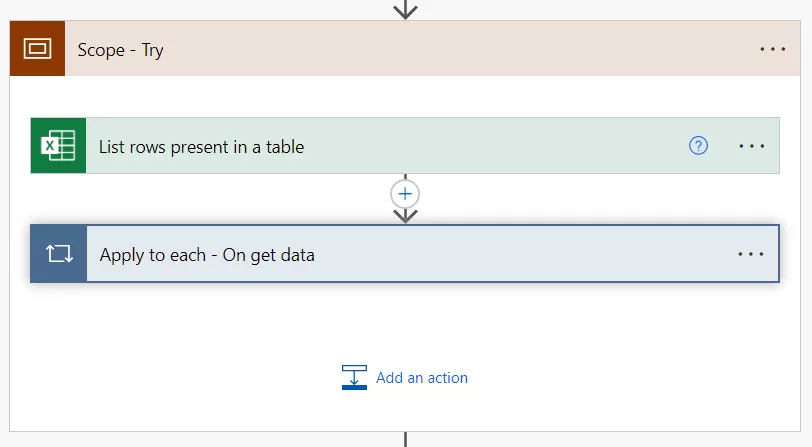Image resolution: width=812 pixels, height=447 pixels.
Task: Open help for List rows action
Action: 699,146
